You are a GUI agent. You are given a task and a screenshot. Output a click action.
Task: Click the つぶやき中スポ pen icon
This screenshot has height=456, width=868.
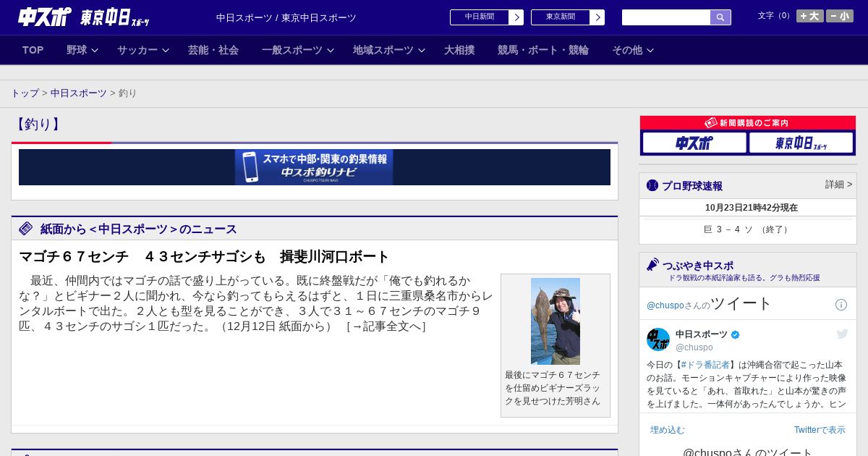(652, 265)
